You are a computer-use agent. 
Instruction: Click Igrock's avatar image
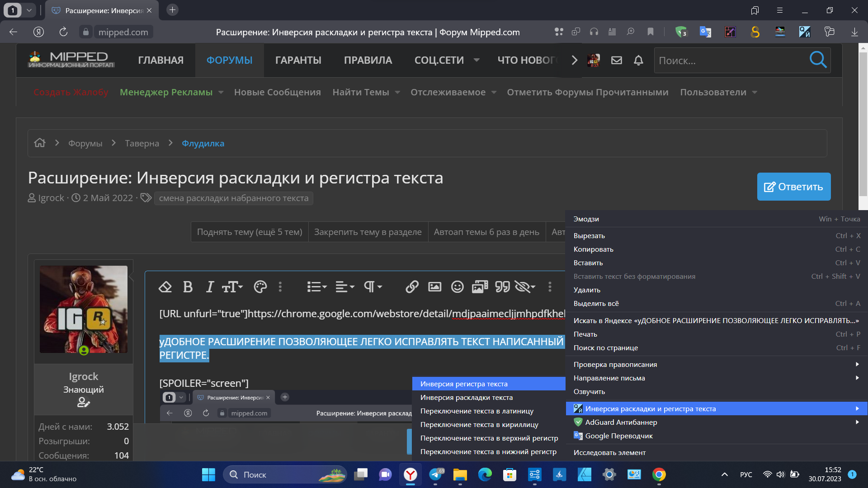pos(84,309)
